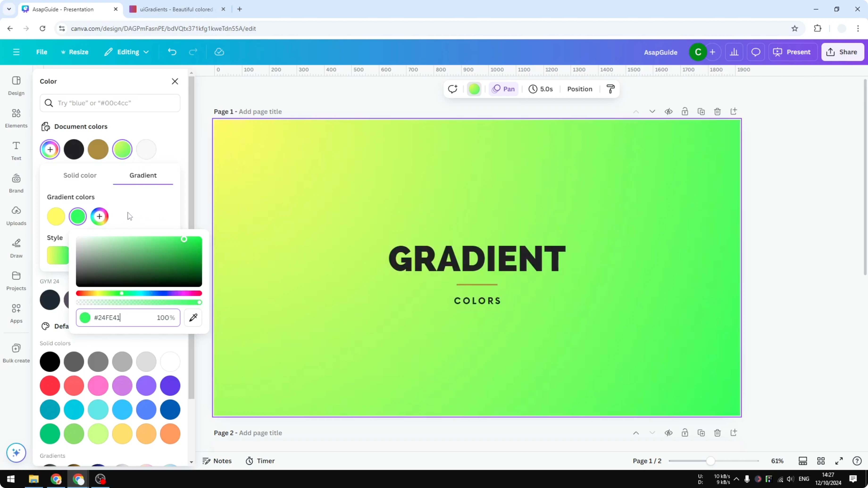
Task: Click the Share button
Action: 842,52
